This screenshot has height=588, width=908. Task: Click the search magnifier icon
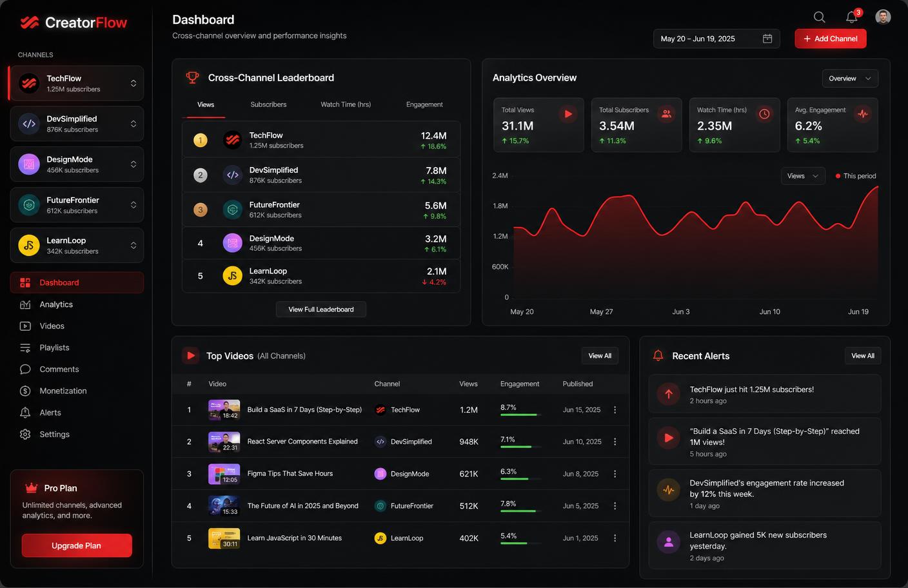pyautogui.click(x=819, y=17)
